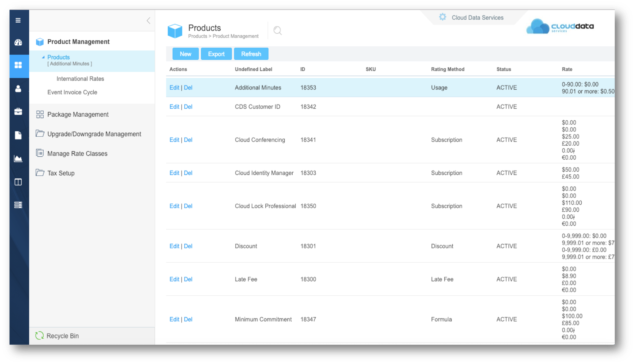The image size is (634, 364).
Task: Open the search magnifier next to Products title
Action: pyautogui.click(x=278, y=31)
